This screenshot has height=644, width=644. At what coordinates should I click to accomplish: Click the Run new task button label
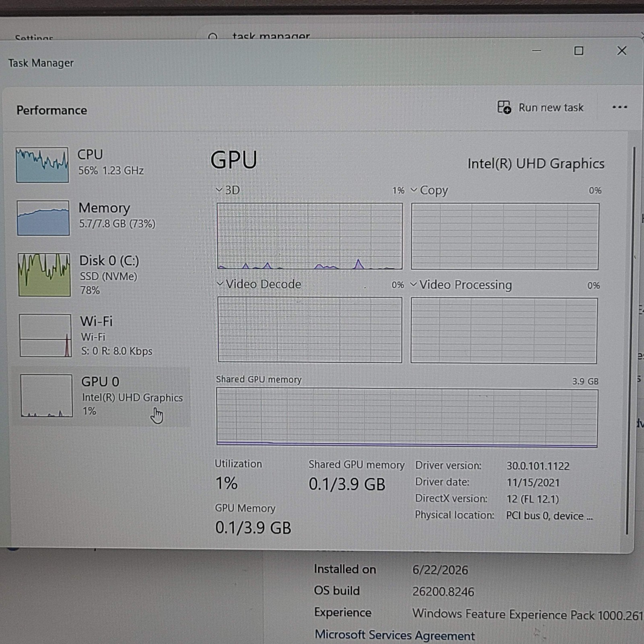(x=551, y=107)
